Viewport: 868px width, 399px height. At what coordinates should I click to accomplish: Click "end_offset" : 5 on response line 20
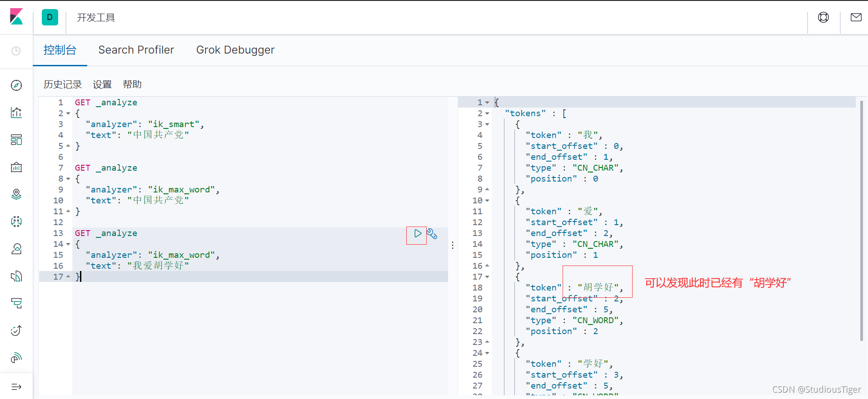coord(567,310)
